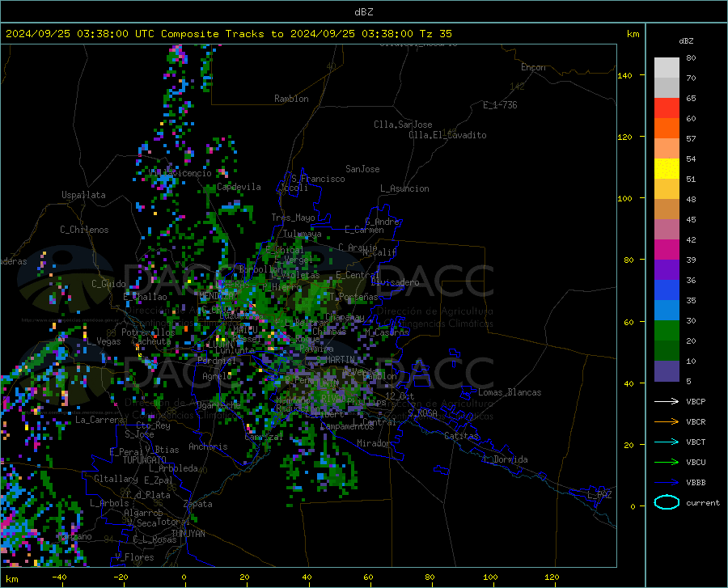728x588 pixels.
Task: Click the Potrerillos place label
Action: coord(148,332)
